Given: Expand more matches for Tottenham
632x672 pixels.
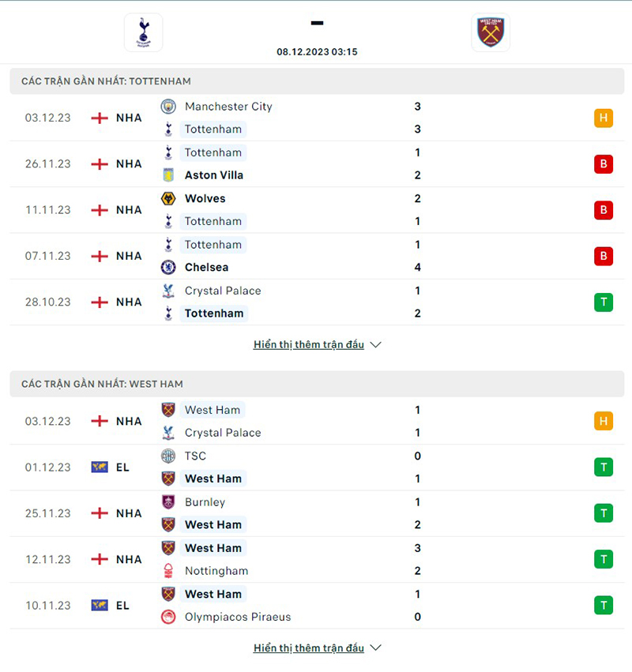Looking at the screenshot, I should point(312,344).
